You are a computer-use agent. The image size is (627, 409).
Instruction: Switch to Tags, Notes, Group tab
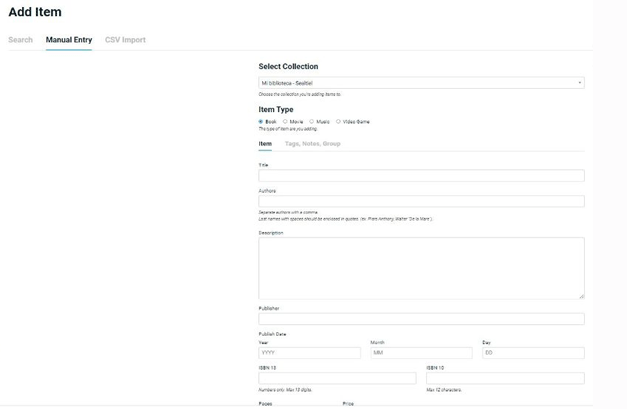pyautogui.click(x=312, y=144)
